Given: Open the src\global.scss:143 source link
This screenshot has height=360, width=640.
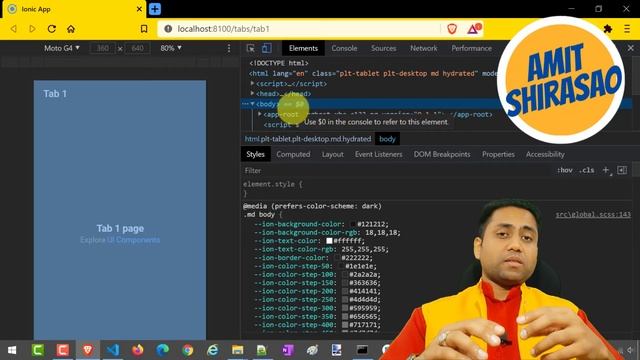Looking at the screenshot, I should pyautogui.click(x=593, y=215).
